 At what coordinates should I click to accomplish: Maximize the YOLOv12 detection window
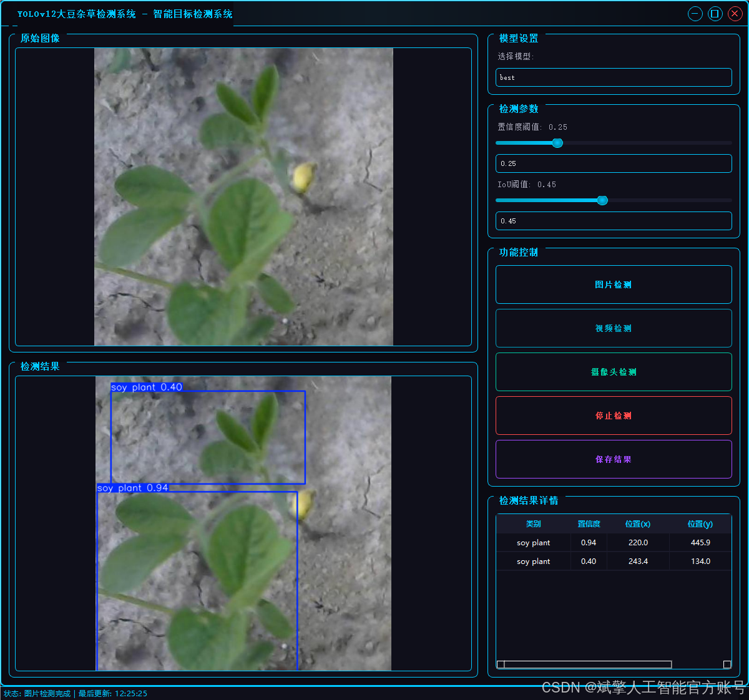point(715,14)
